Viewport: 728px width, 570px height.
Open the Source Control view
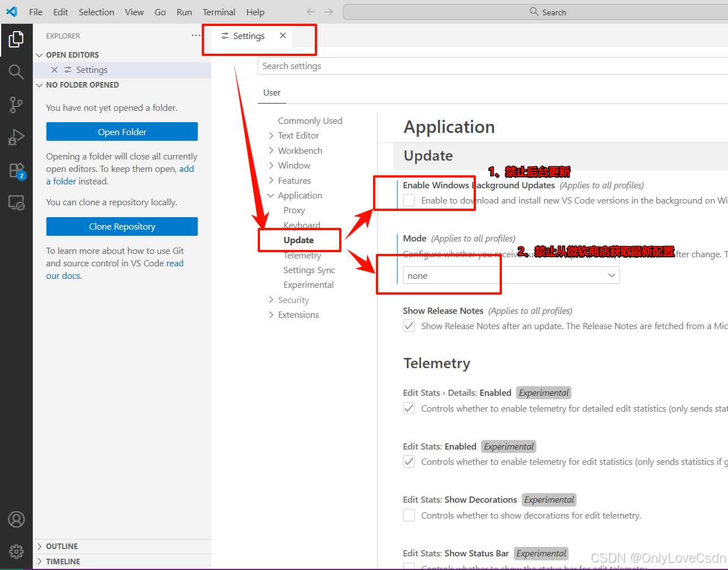tap(16, 105)
